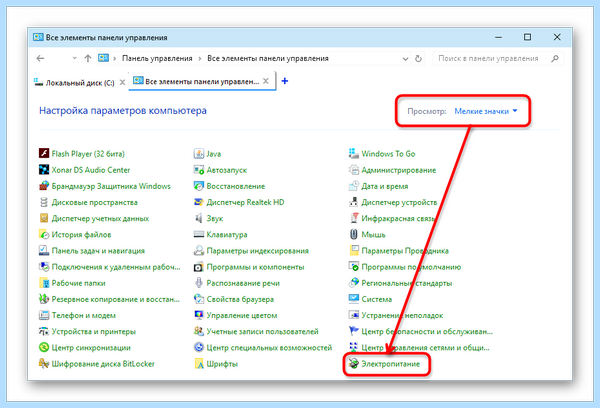Viewport: 600px width, 408px height.
Task: Open Автозапуск icon
Action: [199, 170]
